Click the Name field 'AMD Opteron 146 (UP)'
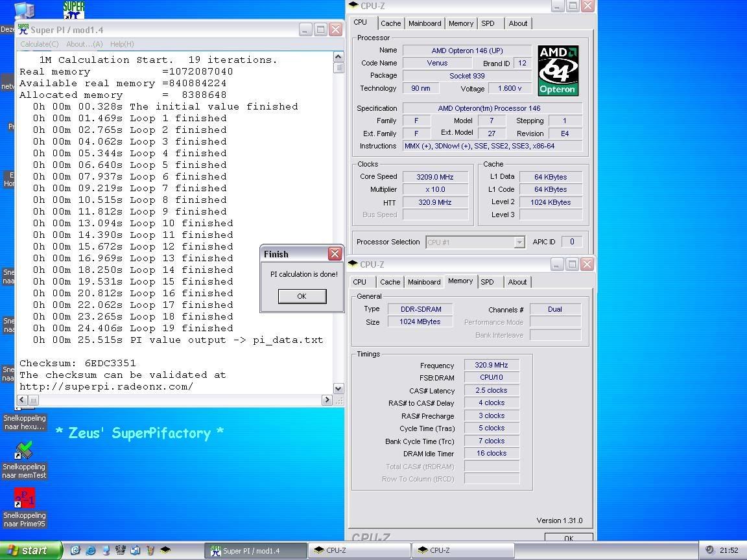The height and width of the screenshot is (560, 747). [x=467, y=51]
